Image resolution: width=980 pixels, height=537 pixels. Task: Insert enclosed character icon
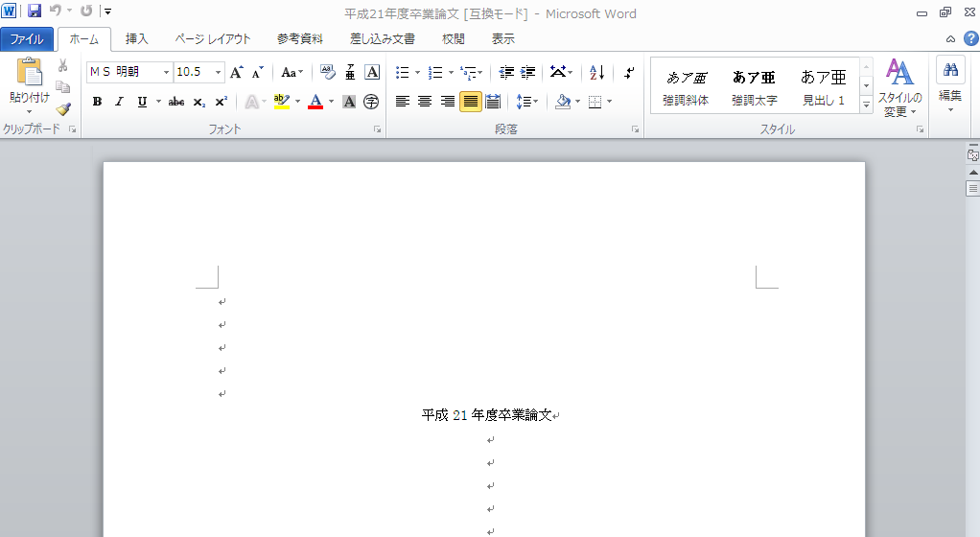pyautogui.click(x=371, y=102)
